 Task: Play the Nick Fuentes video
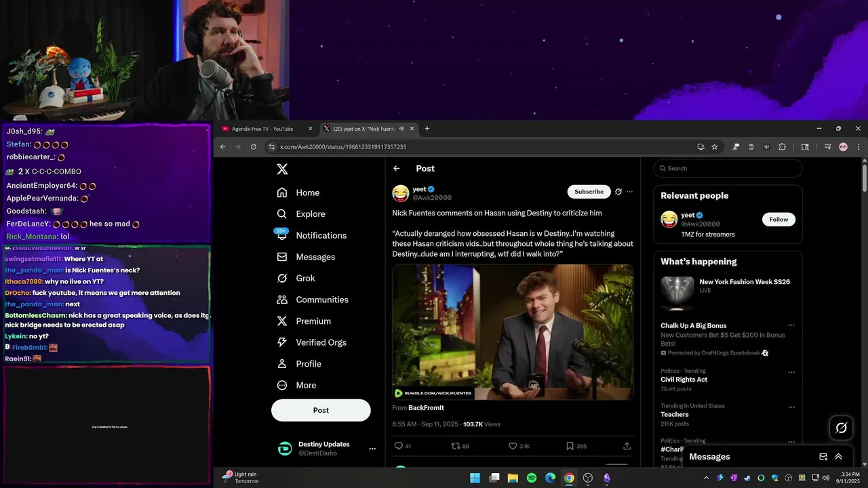coord(513,332)
